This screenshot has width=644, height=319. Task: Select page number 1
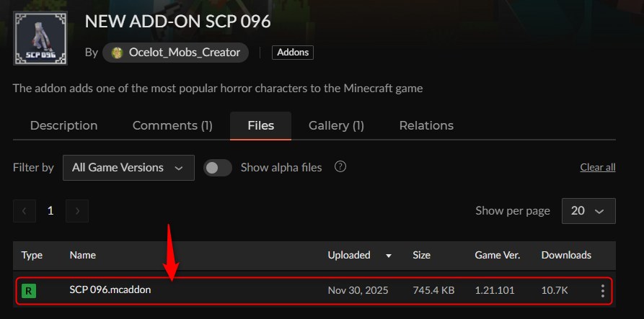(x=50, y=211)
